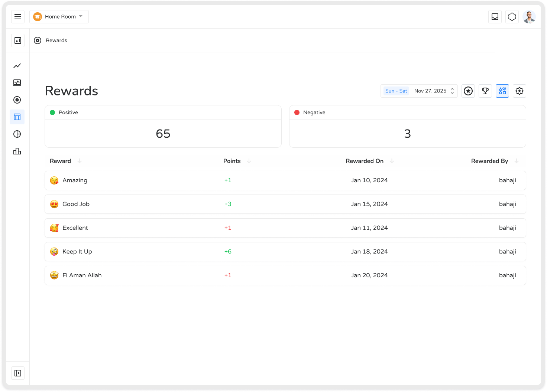This screenshot has width=547, height=392.
Task: Click the target-shaped Rewards icon in the sidebar
Action: point(17,100)
